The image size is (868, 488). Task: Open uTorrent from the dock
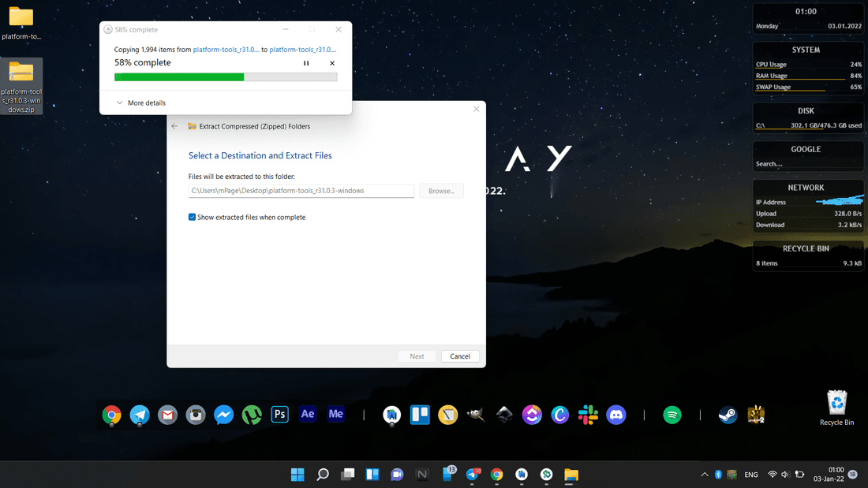[252, 415]
